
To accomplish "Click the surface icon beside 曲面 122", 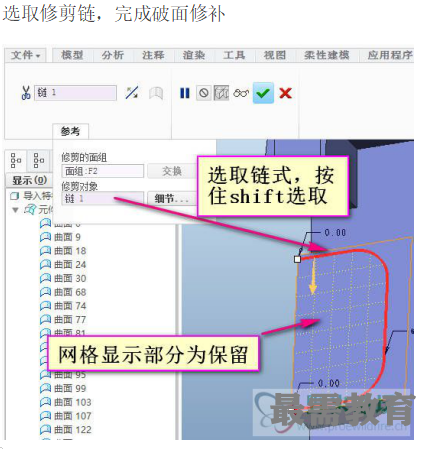I will tap(45, 430).
